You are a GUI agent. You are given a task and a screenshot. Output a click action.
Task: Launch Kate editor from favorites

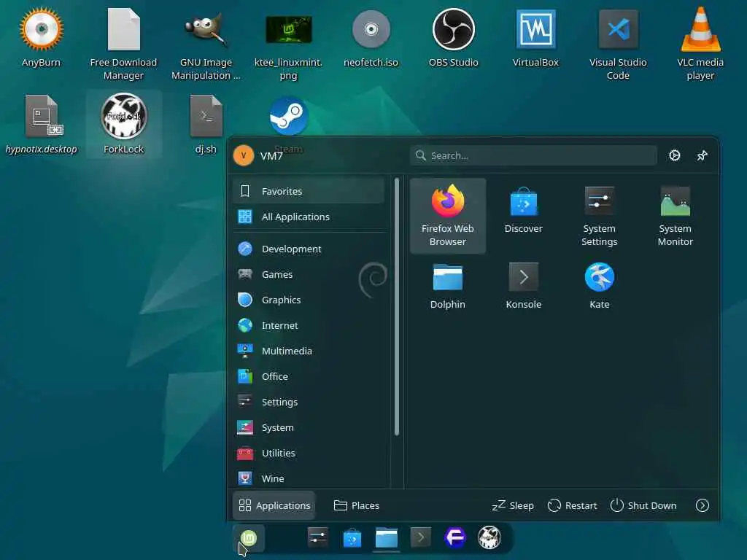point(600,286)
